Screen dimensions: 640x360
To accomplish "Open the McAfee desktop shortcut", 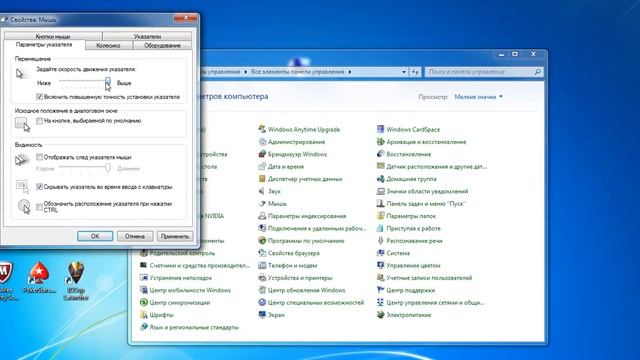I will pos(7,281).
